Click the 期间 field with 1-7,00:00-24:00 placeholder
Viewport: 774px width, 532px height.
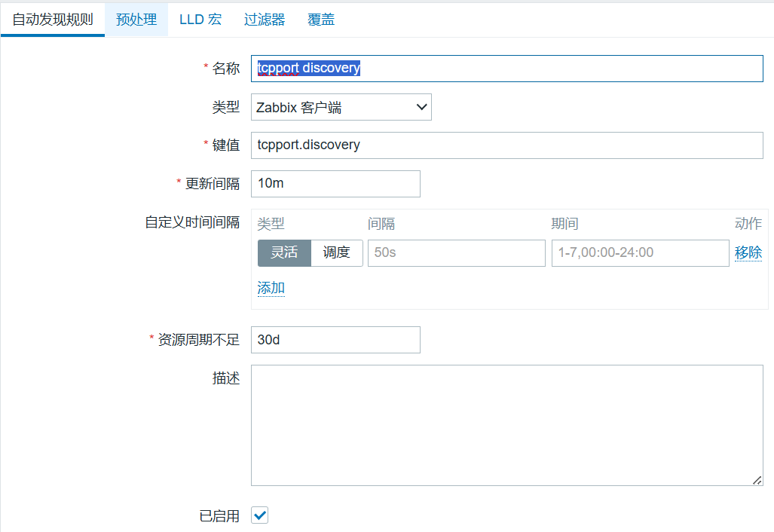pos(639,253)
